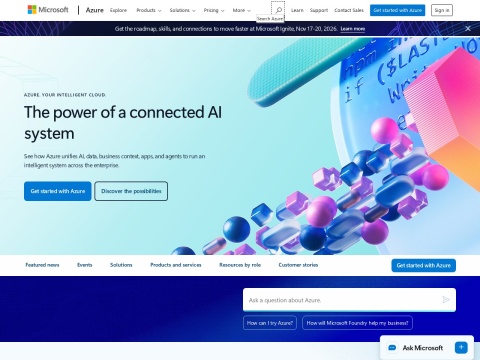Click the 'AZURE. YOUR INTELLIGENT CLOUD.' tagline
This screenshot has width=480, height=360.
pos(65,95)
